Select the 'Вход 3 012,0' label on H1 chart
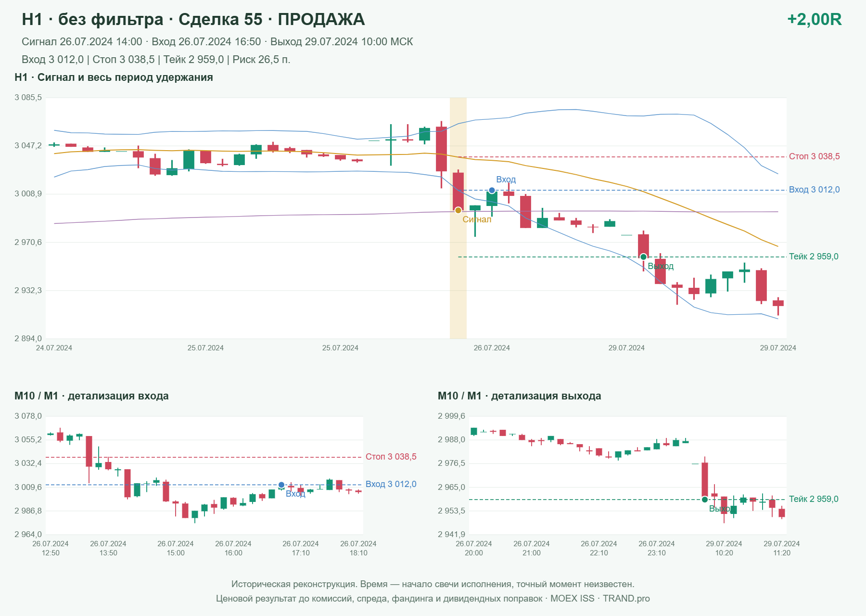866x616 pixels. (x=814, y=190)
